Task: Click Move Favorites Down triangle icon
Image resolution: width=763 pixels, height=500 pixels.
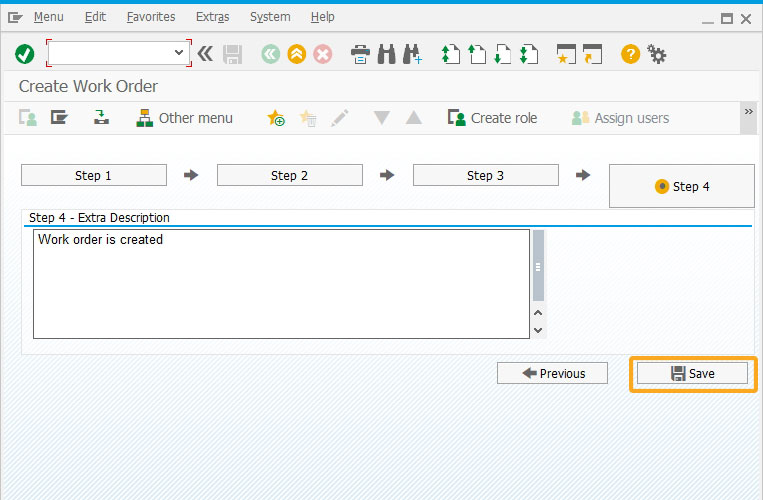Action: (382, 118)
